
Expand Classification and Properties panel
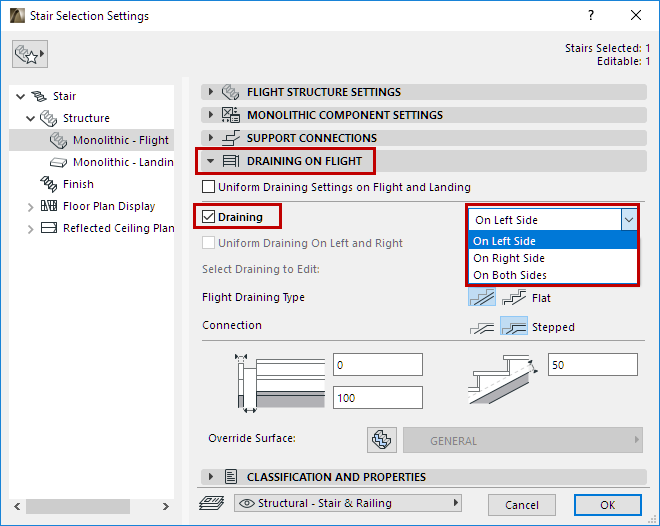coord(211,477)
